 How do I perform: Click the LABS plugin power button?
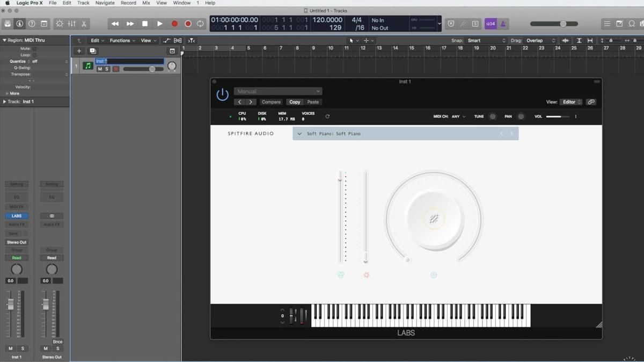(222, 95)
